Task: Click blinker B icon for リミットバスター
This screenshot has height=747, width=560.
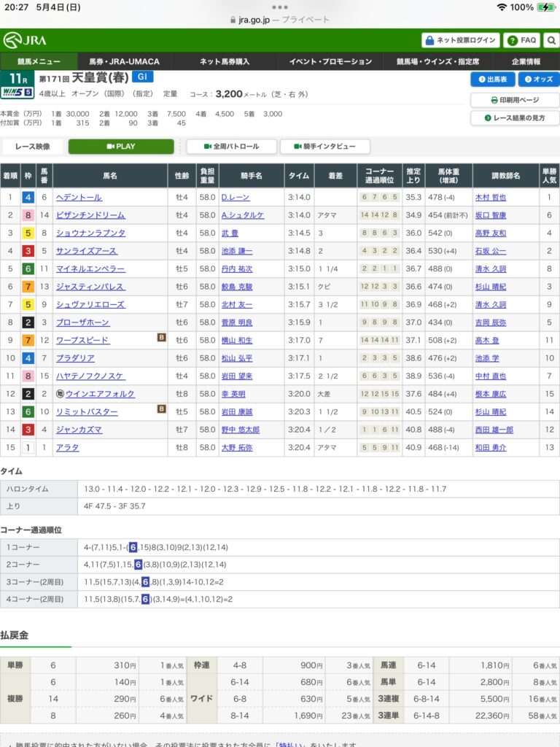Action: pyautogui.click(x=161, y=409)
